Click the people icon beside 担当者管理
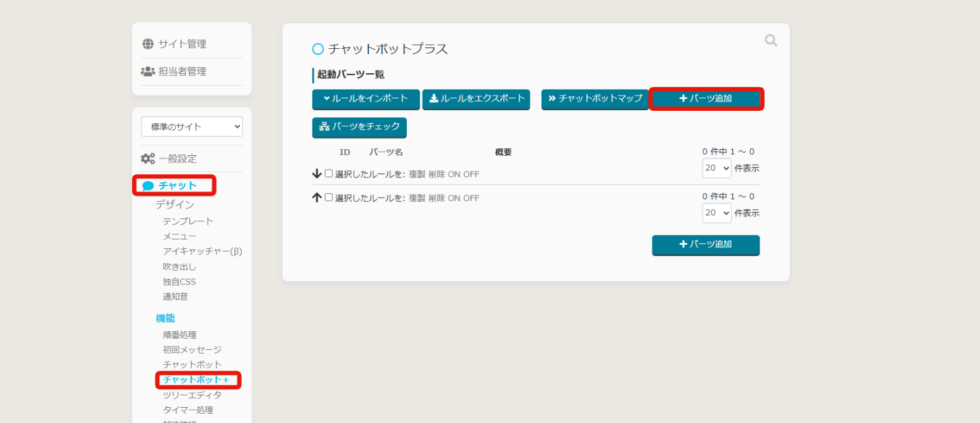980x423 pixels. (148, 71)
